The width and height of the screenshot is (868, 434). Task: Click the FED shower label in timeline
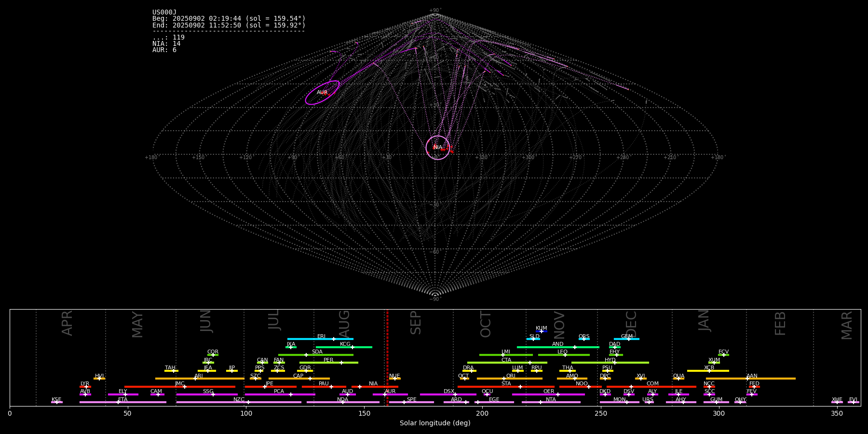[x=754, y=383]
